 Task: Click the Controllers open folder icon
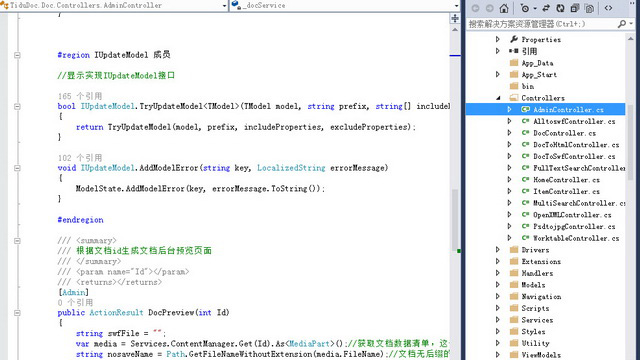(514, 98)
